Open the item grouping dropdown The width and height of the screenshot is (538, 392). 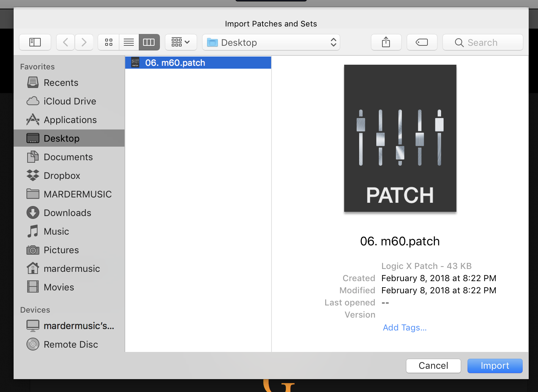tap(181, 43)
